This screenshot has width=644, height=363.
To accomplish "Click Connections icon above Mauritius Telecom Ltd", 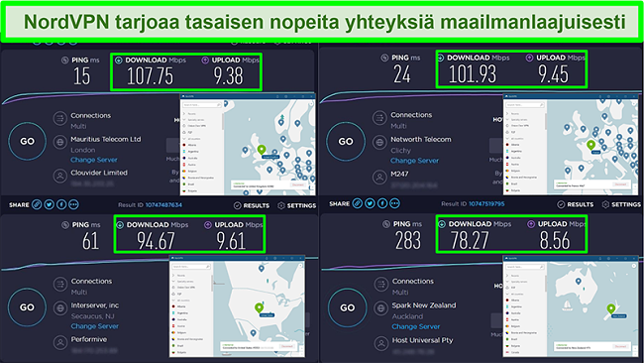I will pos(60,118).
